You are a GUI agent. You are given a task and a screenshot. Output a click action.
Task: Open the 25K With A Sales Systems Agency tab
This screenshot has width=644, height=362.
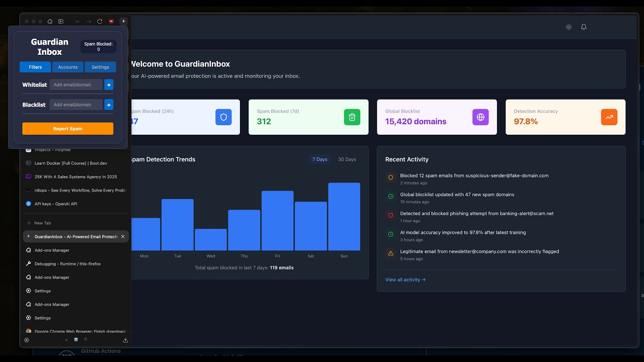(75, 176)
